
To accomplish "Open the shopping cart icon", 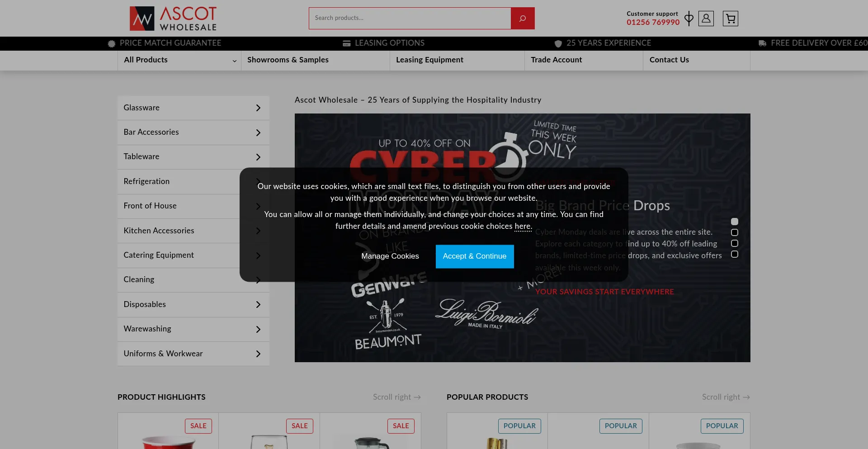I will [730, 19].
